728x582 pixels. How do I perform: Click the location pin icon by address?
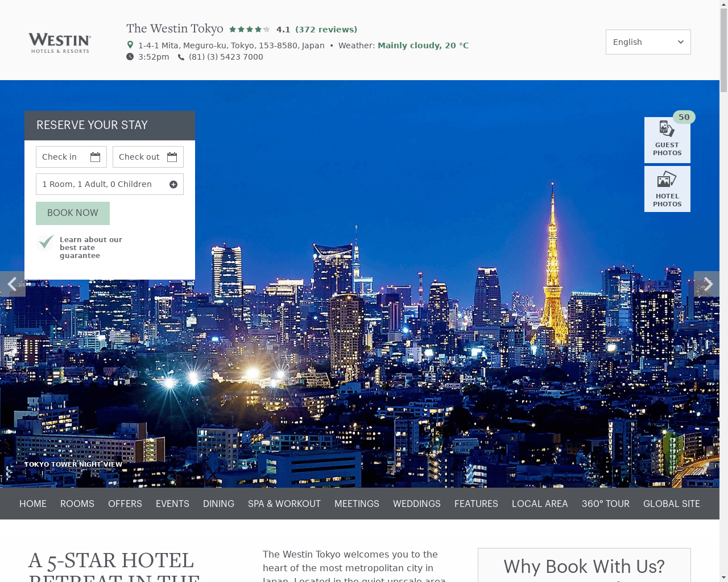[x=130, y=45]
